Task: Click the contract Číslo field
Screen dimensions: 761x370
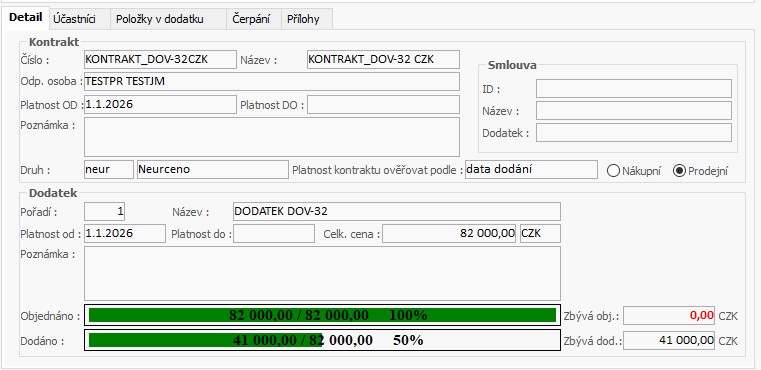Action: 160,60
